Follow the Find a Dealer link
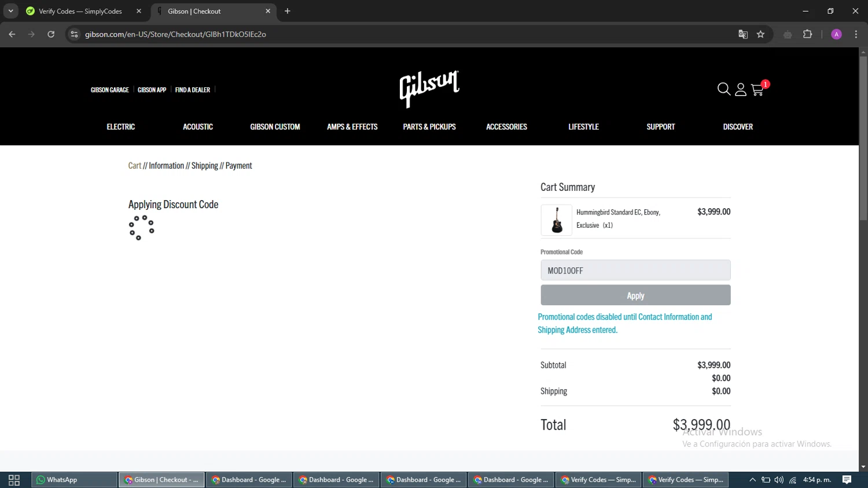This screenshot has height=488, width=868. tap(193, 90)
